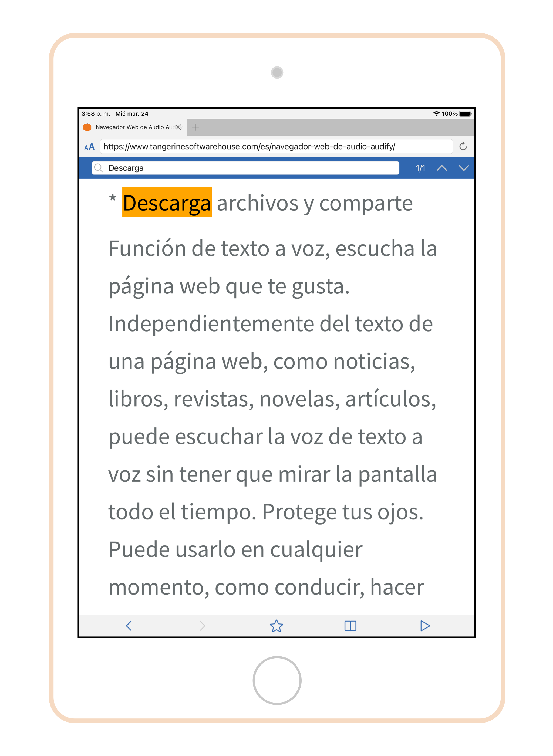Open a new tab with plus icon
553x756 pixels.
(195, 127)
